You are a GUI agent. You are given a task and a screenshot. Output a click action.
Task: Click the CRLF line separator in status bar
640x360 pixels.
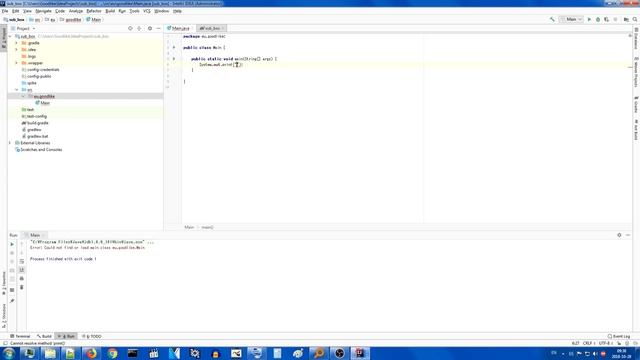click(x=588, y=343)
